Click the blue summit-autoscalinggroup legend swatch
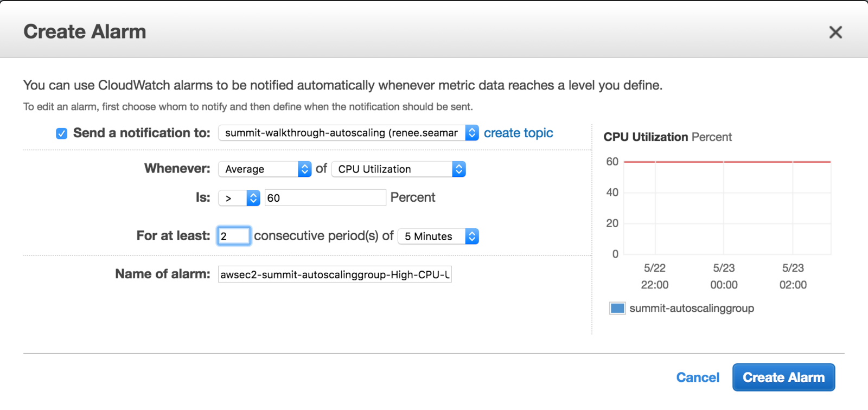The image size is (868, 410). pos(617,308)
